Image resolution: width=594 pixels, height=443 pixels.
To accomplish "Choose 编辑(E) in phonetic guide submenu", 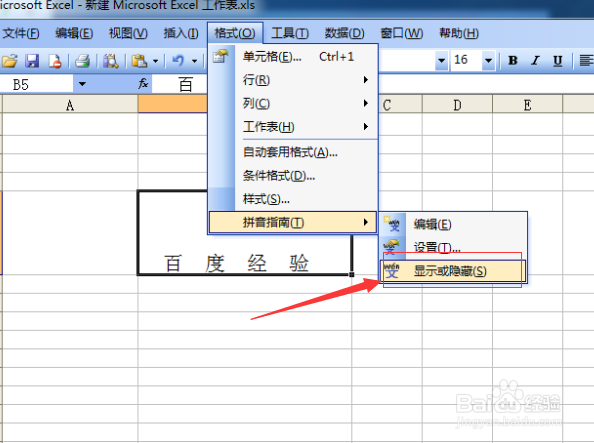I will [x=454, y=224].
